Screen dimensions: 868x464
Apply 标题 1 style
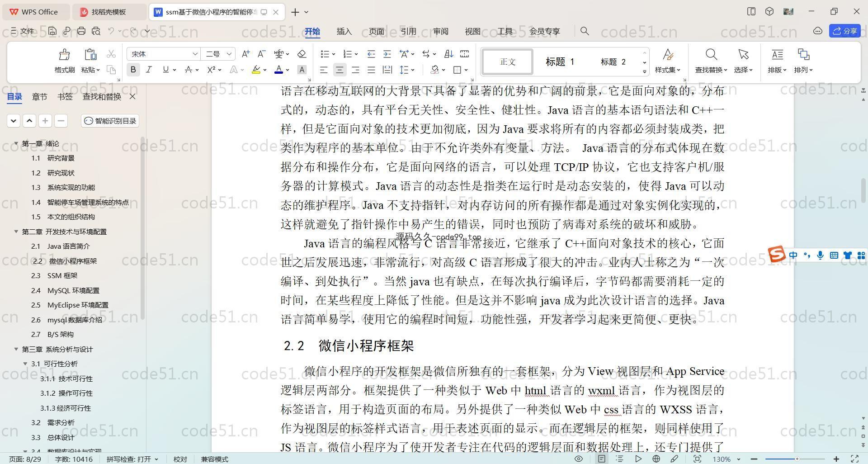tap(560, 62)
